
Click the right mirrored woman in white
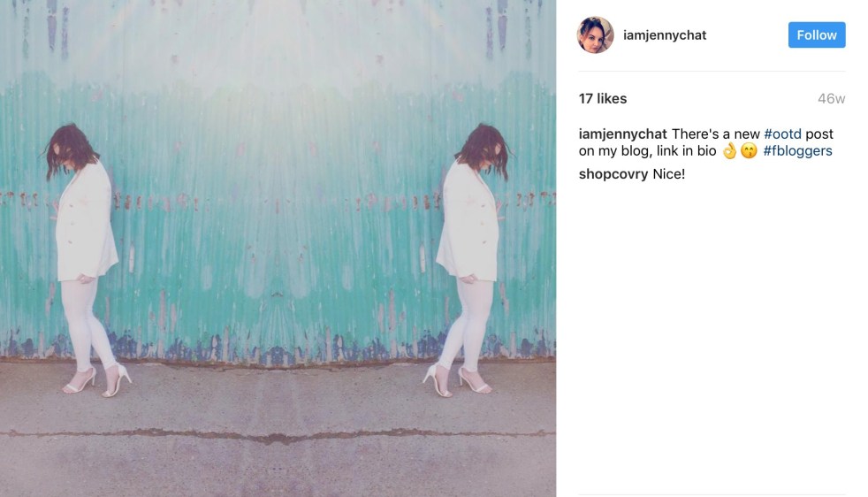(470, 255)
